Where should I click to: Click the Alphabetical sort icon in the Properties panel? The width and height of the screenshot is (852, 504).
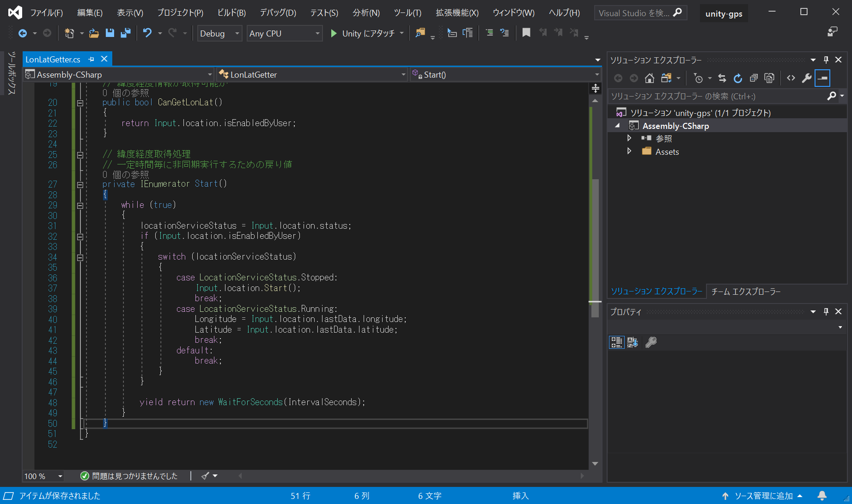pos(633,342)
